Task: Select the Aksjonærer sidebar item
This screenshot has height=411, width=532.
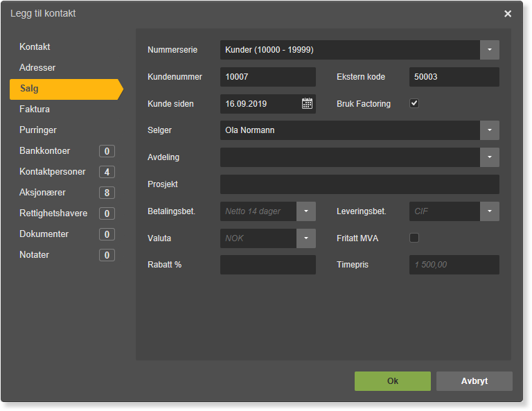Action: [x=42, y=193]
